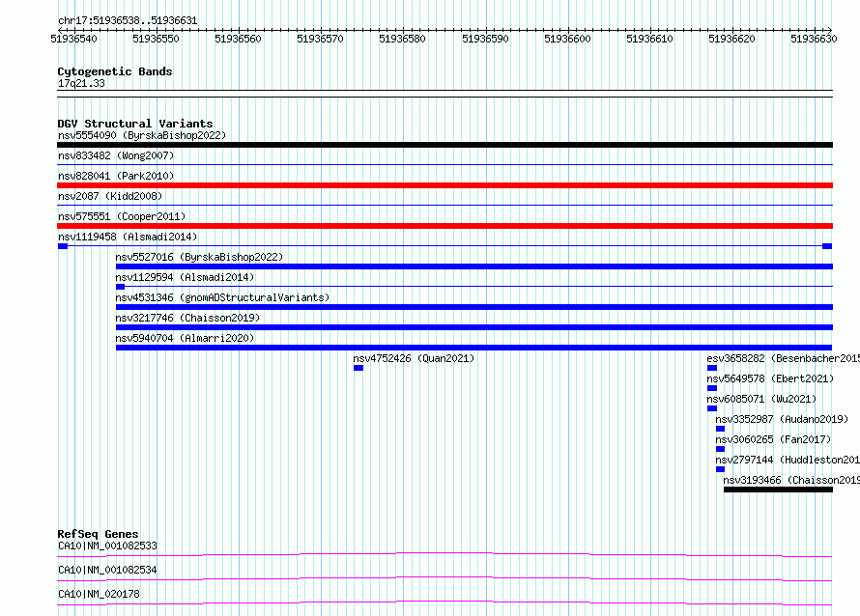Open CA10|NM_001082533 transcript label
This screenshot has width=860, height=616.
[x=107, y=546]
